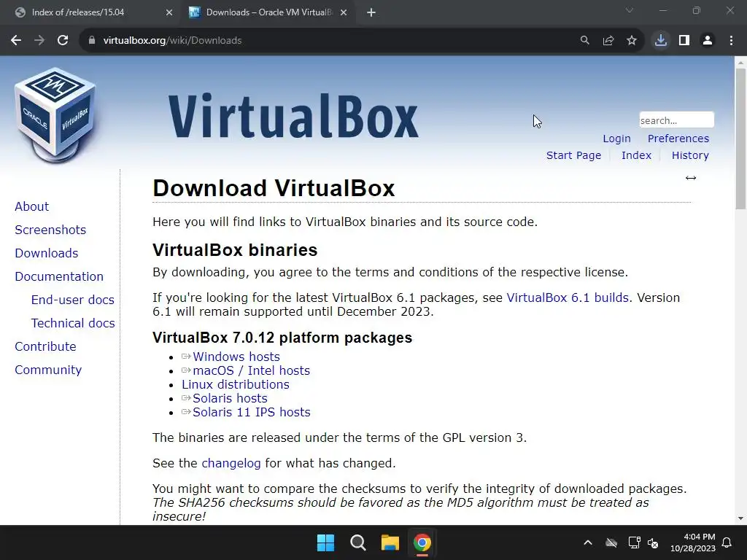Download Windows hosts package
The width and height of the screenshot is (747, 560).
(236, 357)
